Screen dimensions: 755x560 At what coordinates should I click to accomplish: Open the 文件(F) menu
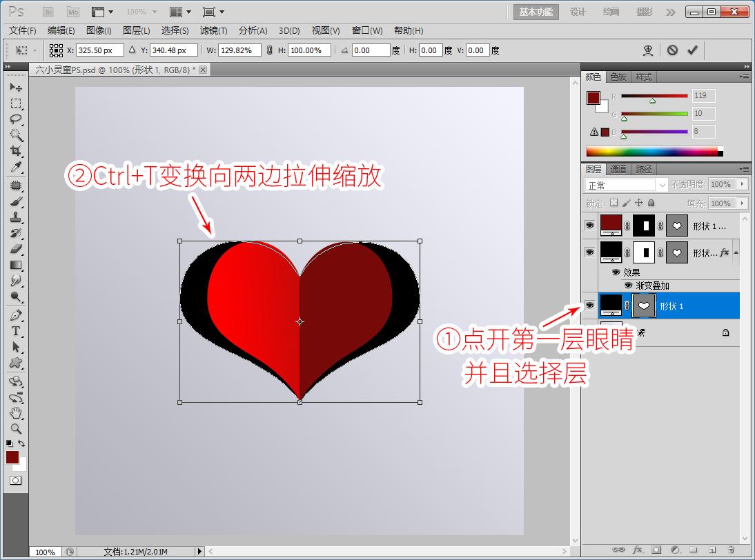pos(23,31)
